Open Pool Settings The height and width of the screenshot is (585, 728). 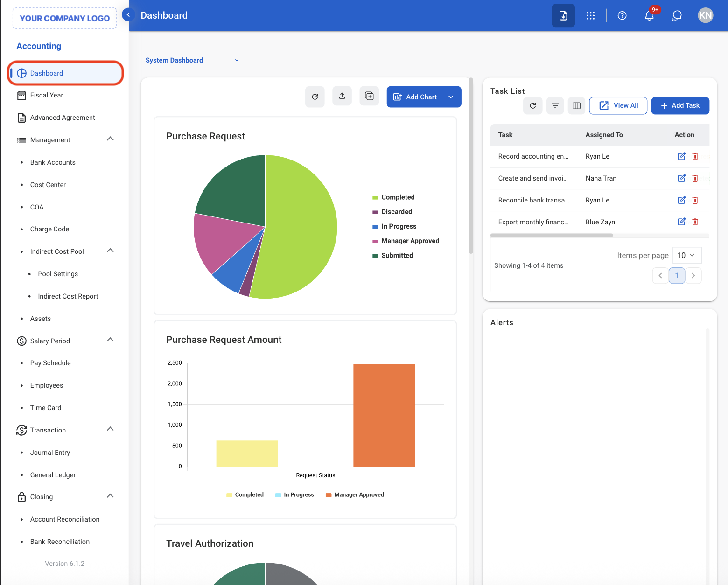point(58,274)
